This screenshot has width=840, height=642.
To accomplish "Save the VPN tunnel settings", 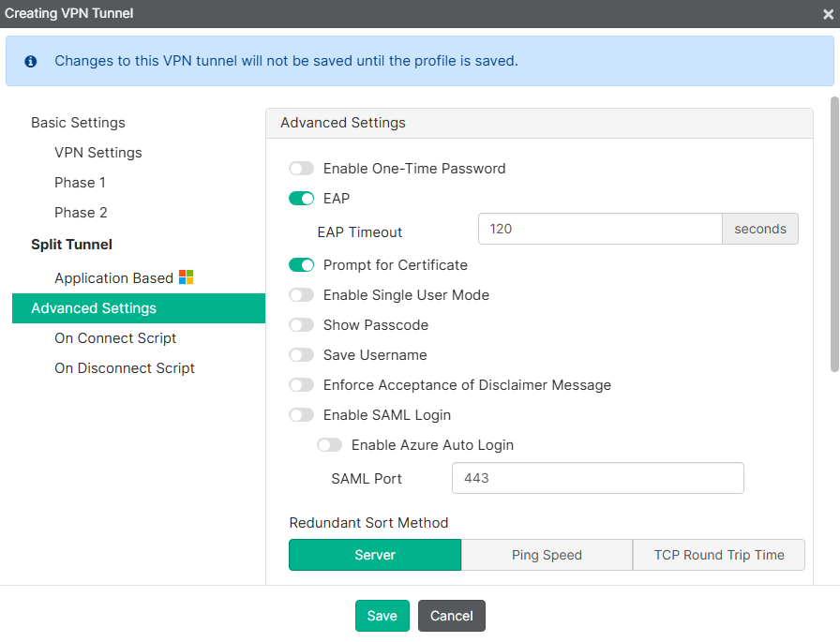I will pyautogui.click(x=382, y=616).
